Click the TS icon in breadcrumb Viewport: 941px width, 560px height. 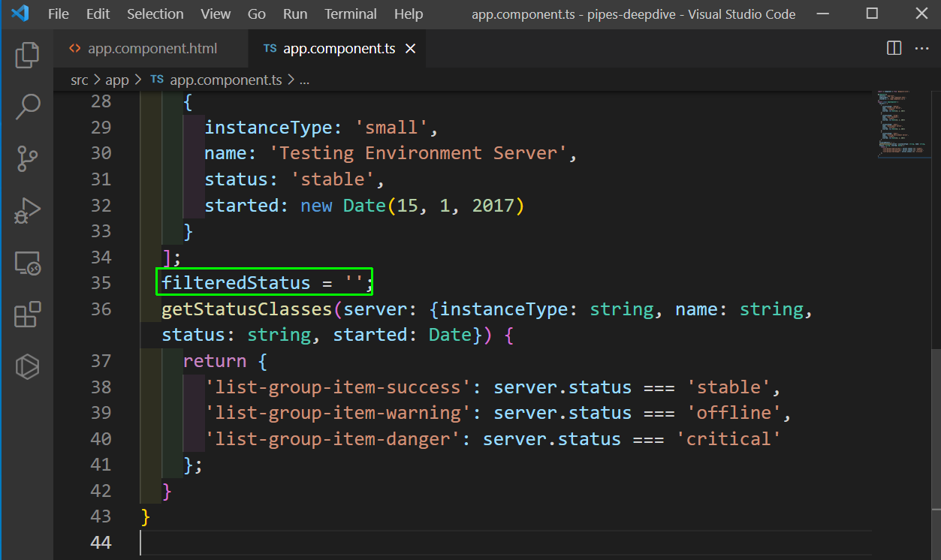pos(157,80)
